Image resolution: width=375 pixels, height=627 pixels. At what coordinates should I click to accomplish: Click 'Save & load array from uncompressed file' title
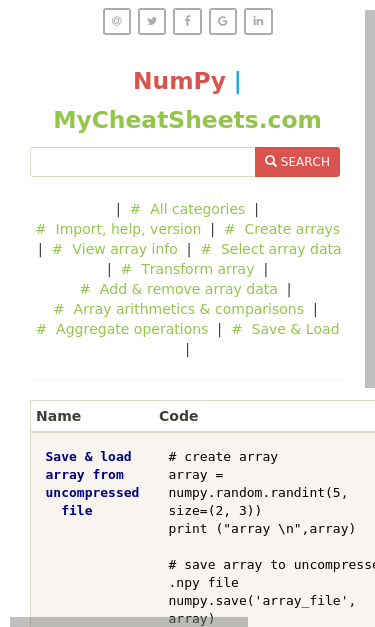[x=92, y=483]
